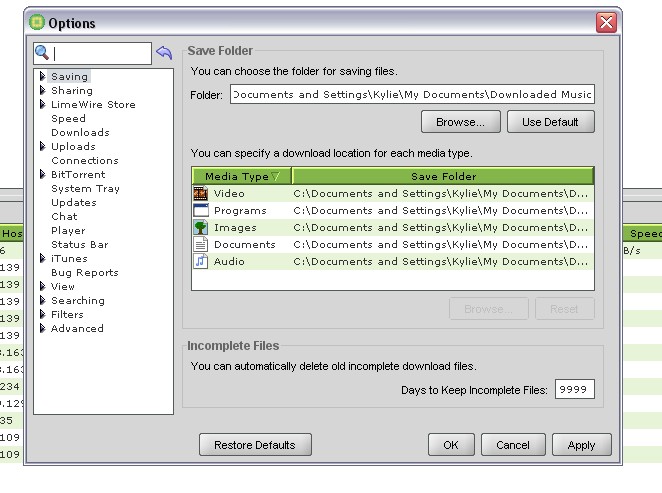Select BitTorrent in the options tree
The width and height of the screenshot is (662, 493).
[78, 174]
